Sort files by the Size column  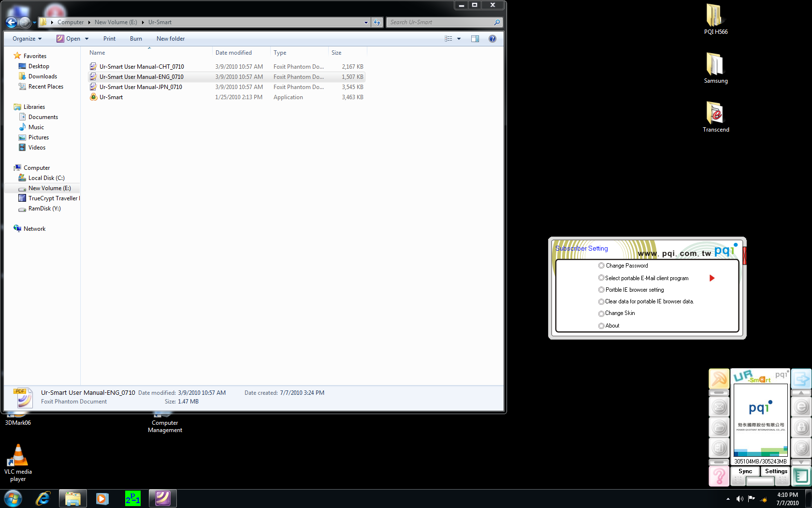[x=348, y=53]
